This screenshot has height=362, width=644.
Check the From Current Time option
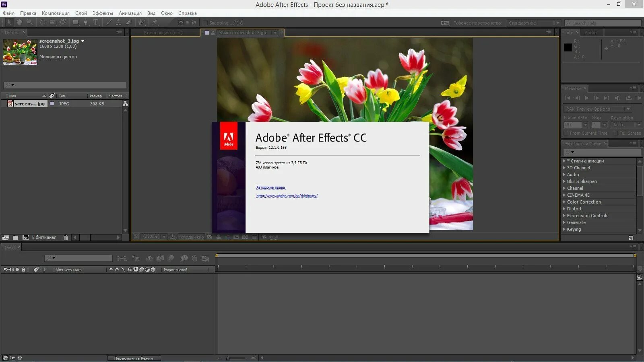pos(566,133)
